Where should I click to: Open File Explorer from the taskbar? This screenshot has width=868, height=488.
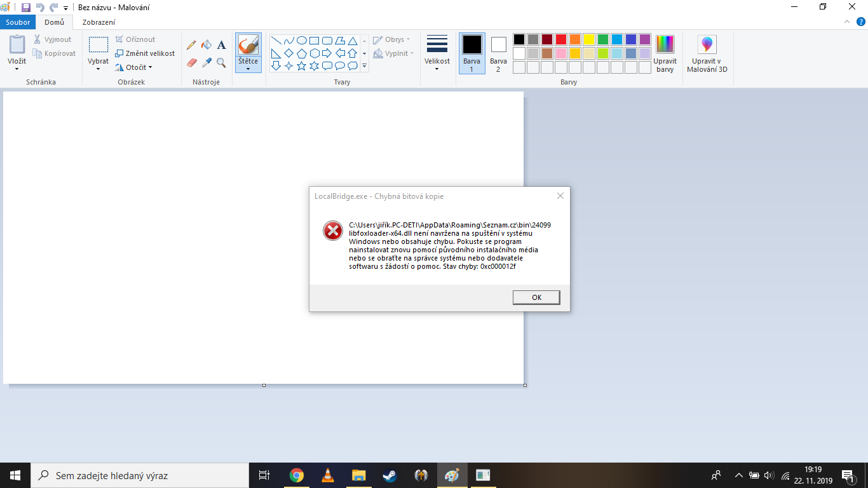(358, 475)
